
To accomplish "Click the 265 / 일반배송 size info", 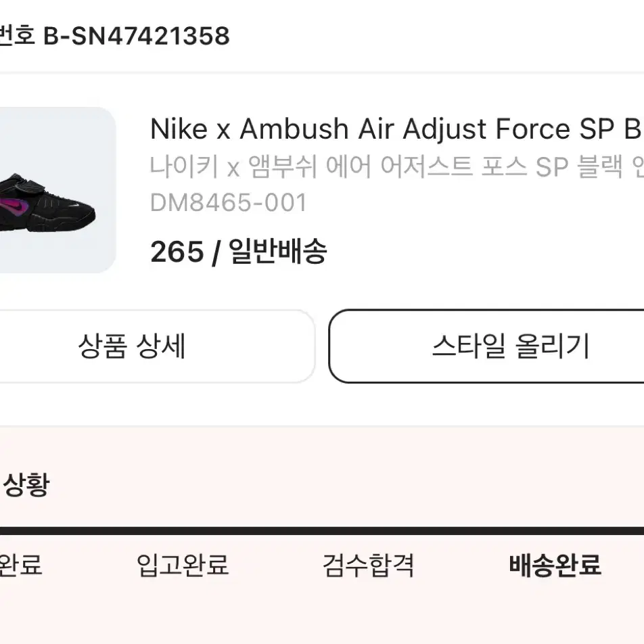I will [239, 252].
